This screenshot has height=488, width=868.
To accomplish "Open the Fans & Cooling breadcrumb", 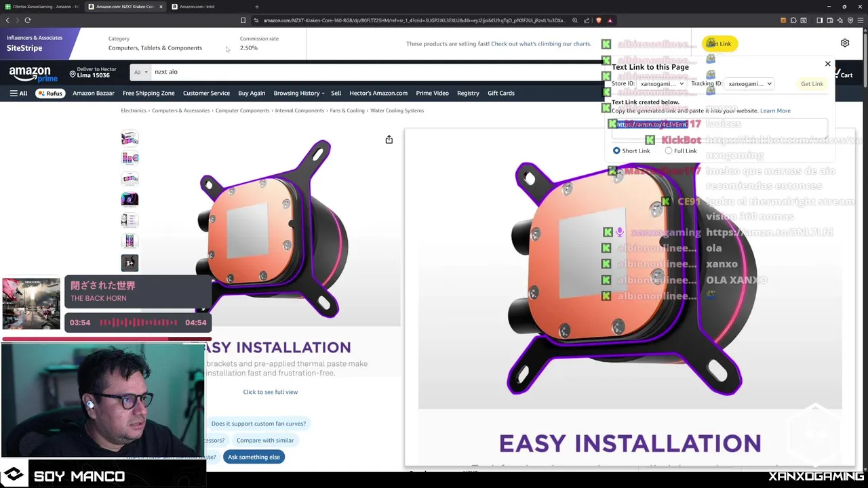I will coord(347,110).
